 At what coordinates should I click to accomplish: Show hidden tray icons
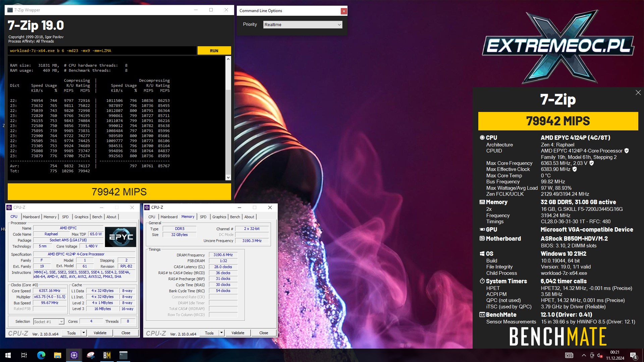tap(584, 355)
